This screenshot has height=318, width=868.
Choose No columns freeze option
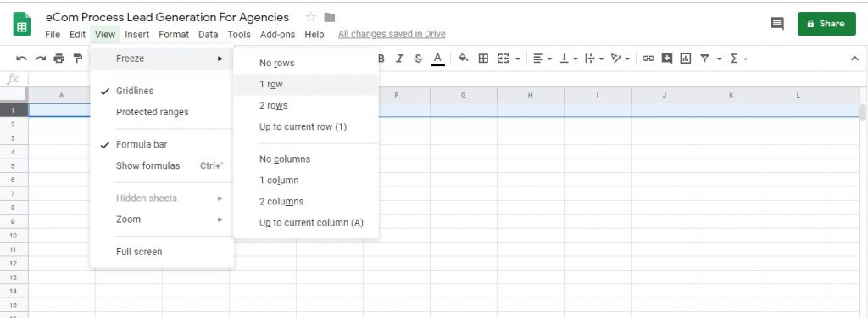click(x=306, y=159)
